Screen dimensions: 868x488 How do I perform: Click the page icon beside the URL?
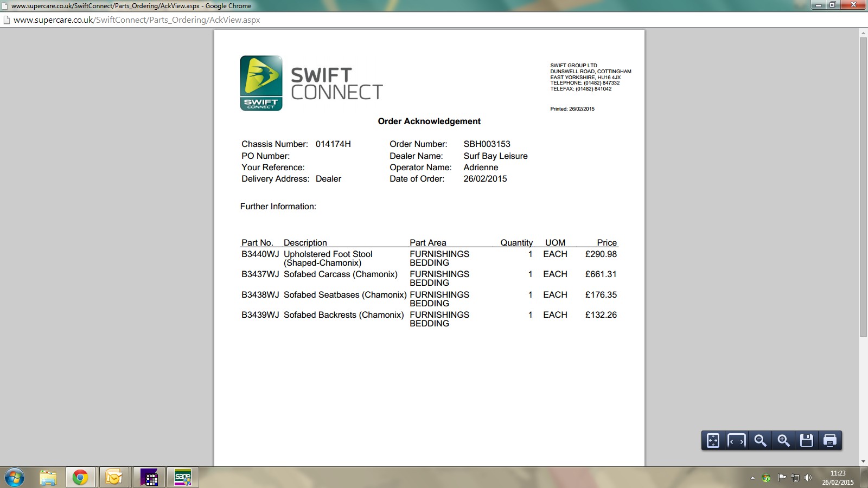tap(7, 20)
